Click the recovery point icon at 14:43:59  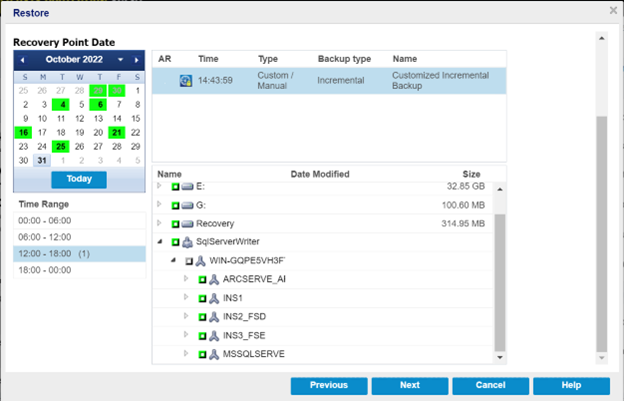pyautogui.click(x=186, y=81)
